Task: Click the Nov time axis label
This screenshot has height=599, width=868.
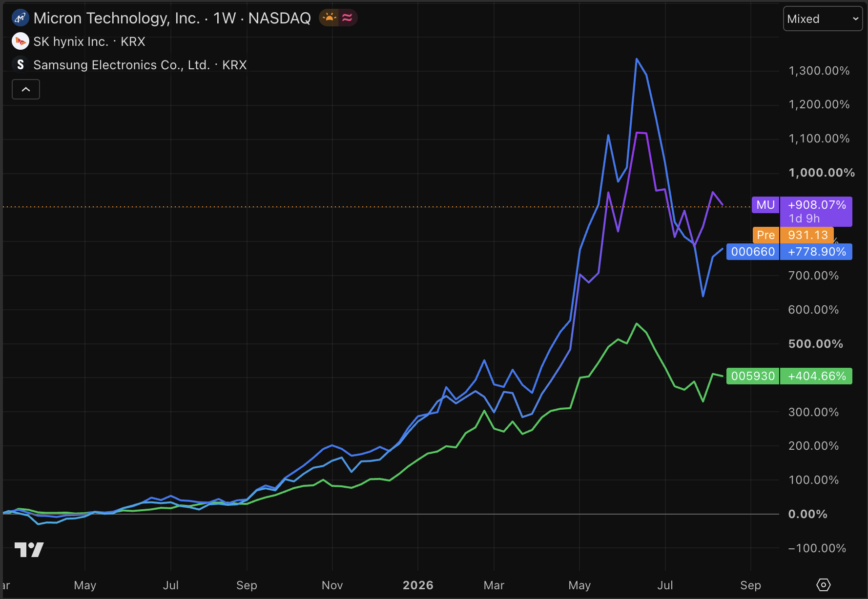Action: (332, 585)
